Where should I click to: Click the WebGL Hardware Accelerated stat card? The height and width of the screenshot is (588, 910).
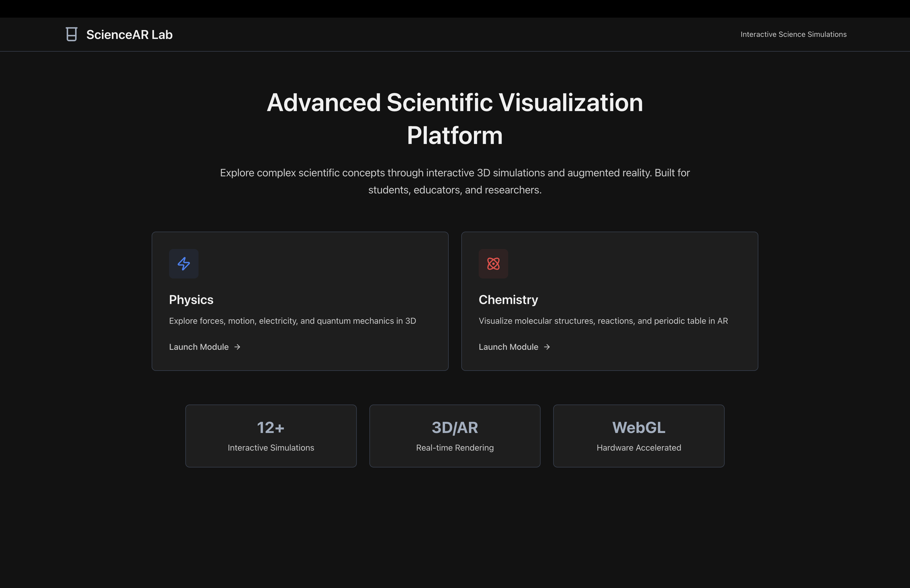pos(639,436)
